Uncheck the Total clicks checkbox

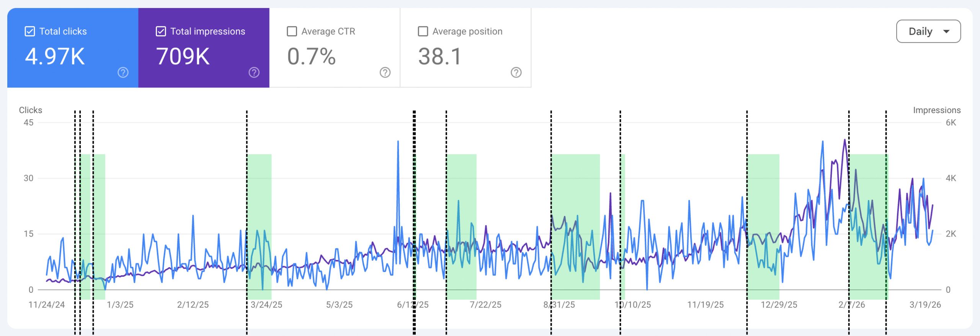30,31
